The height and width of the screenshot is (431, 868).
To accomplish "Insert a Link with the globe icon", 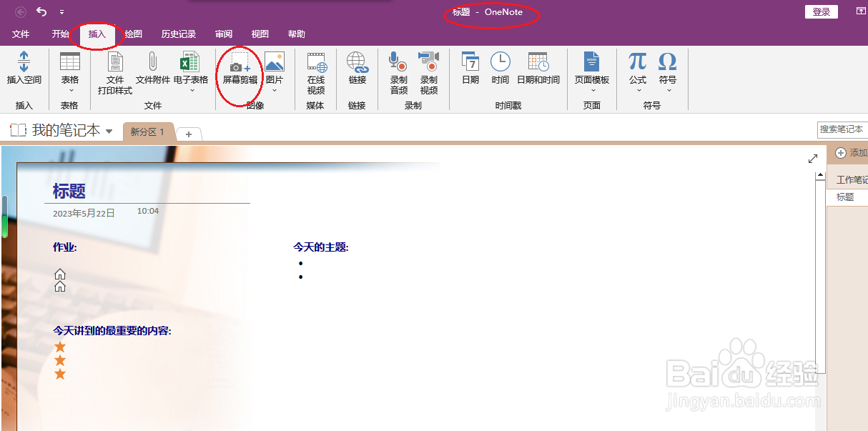I will (x=357, y=62).
